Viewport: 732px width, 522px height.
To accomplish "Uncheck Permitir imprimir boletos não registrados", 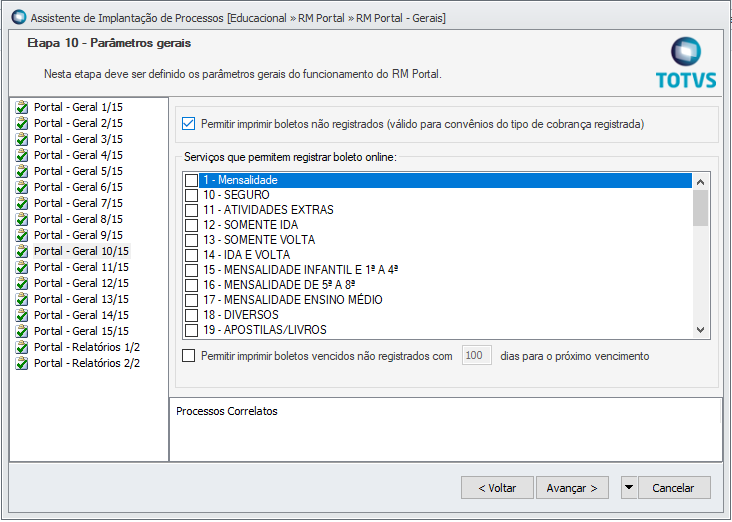I will click(x=189, y=124).
